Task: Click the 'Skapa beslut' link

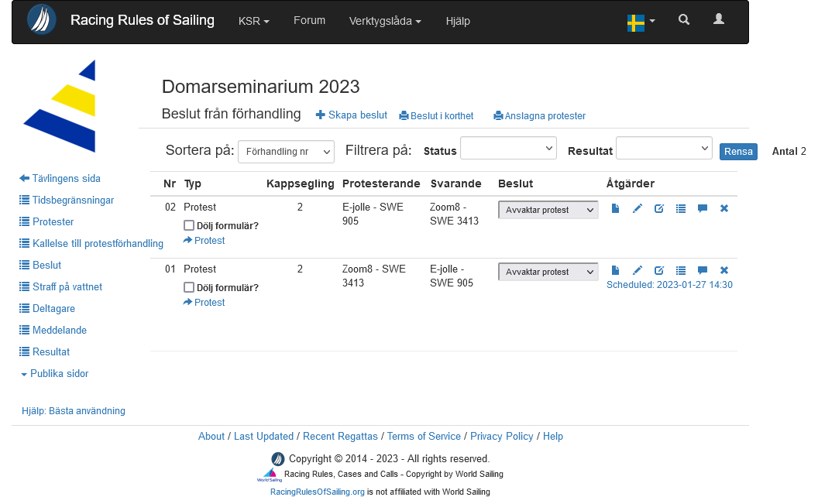Action: (x=352, y=115)
